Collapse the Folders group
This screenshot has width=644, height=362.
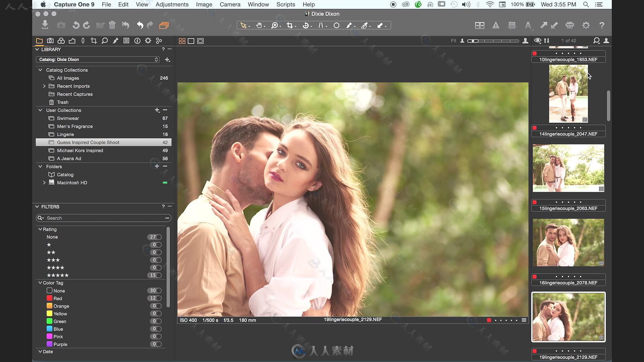point(40,167)
